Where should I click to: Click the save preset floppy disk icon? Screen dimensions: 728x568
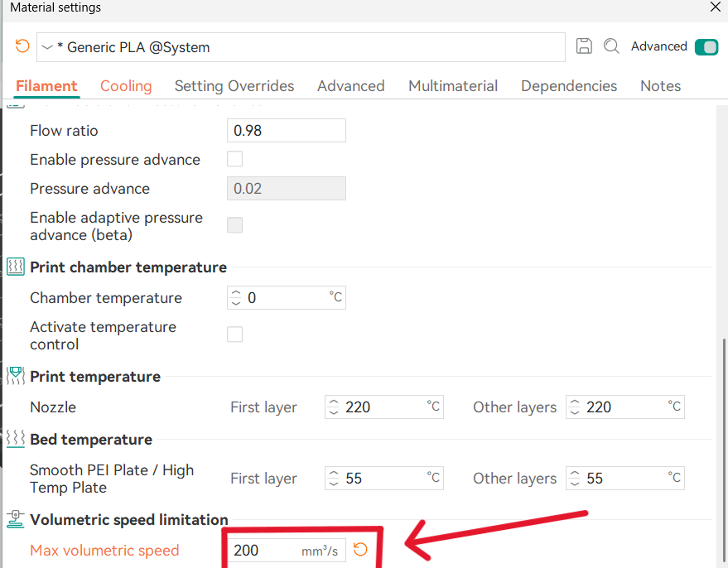pyautogui.click(x=584, y=46)
